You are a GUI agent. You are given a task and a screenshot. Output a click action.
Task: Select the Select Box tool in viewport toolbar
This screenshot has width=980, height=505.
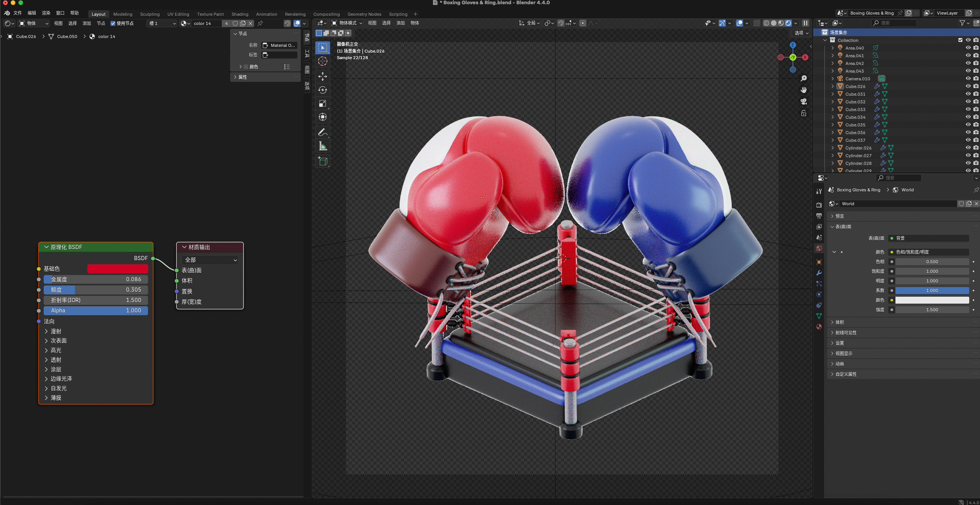pos(323,48)
